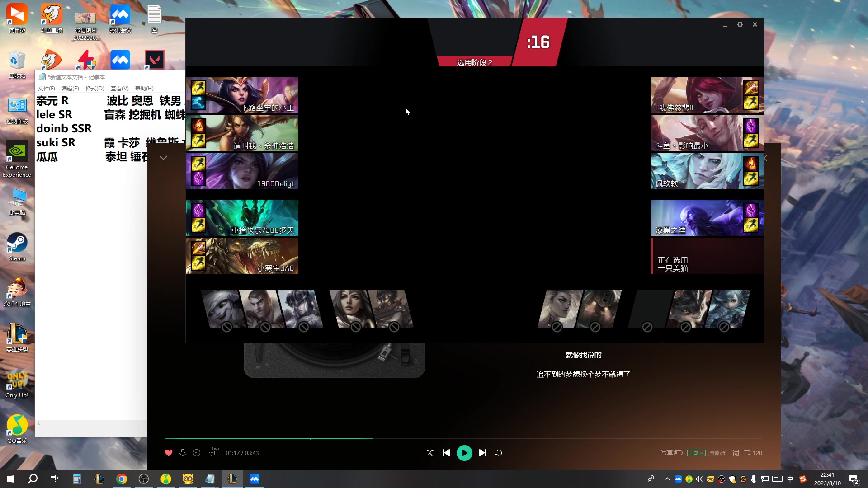Toggle shuffle playback mode
The width and height of the screenshot is (868, 488).
tap(430, 453)
